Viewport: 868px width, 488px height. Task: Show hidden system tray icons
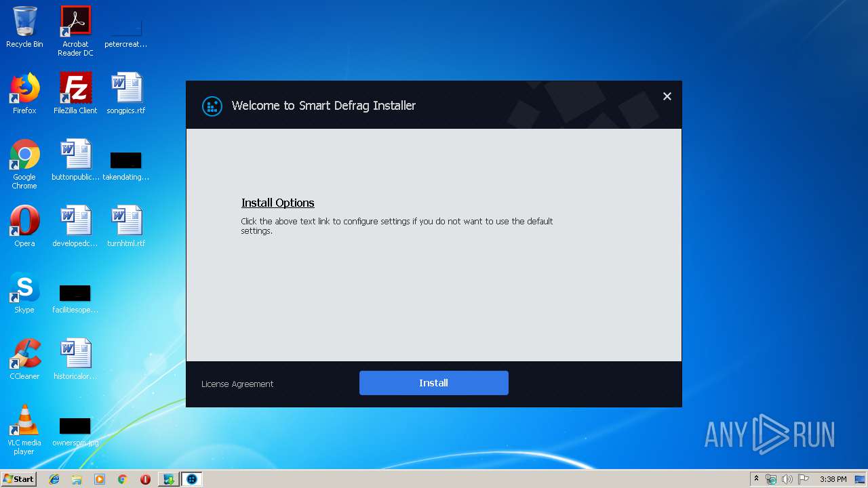click(757, 479)
